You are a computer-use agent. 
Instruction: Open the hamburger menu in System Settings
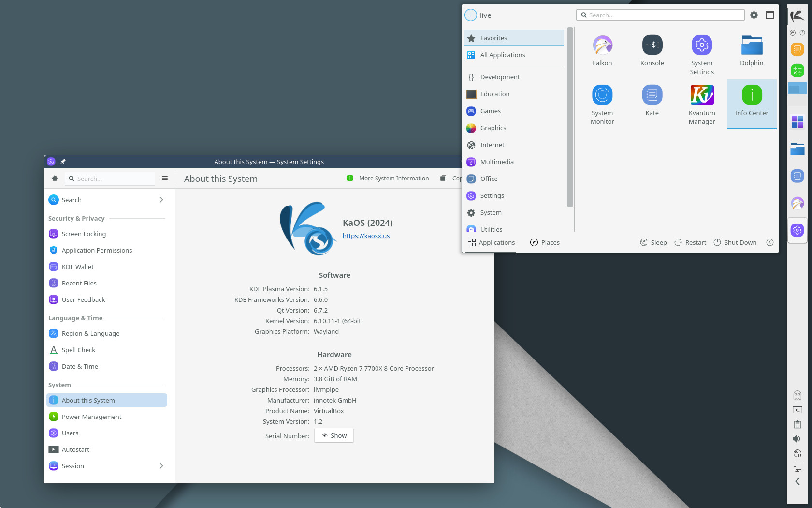pyautogui.click(x=165, y=179)
